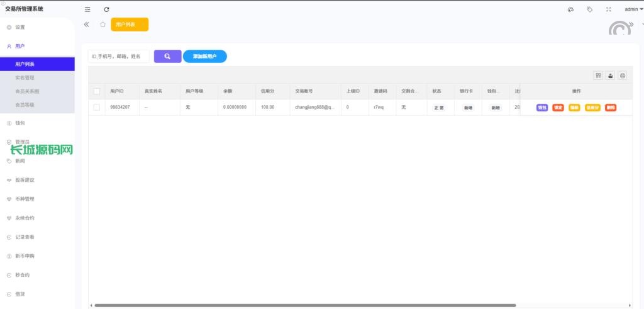Open the admin account dropdown
This screenshot has width=644, height=309.
(x=633, y=9)
